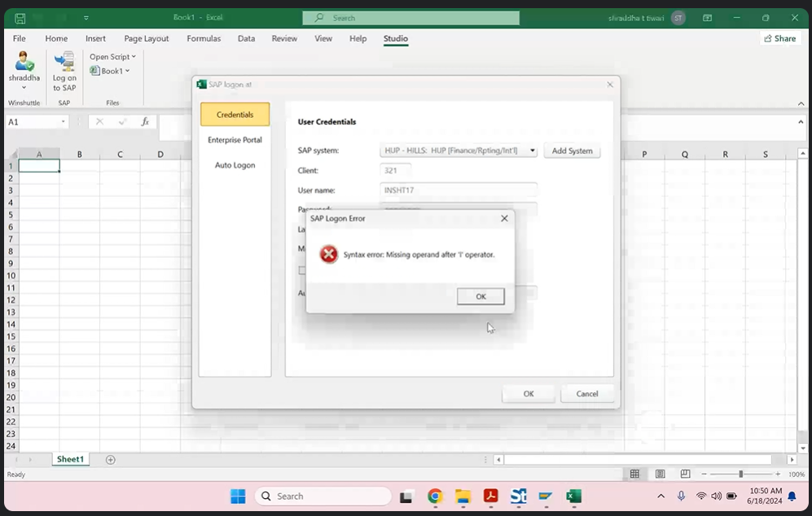
Task: Open the SAP system combo box
Action: click(459, 151)
